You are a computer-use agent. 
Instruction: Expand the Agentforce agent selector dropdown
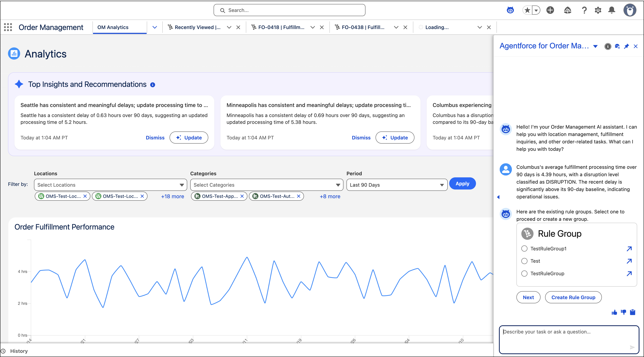tap(596, 46)
